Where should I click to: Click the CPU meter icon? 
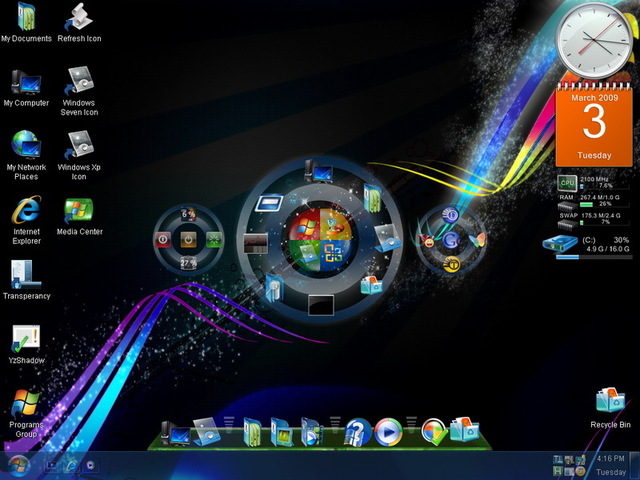point(567,183)
